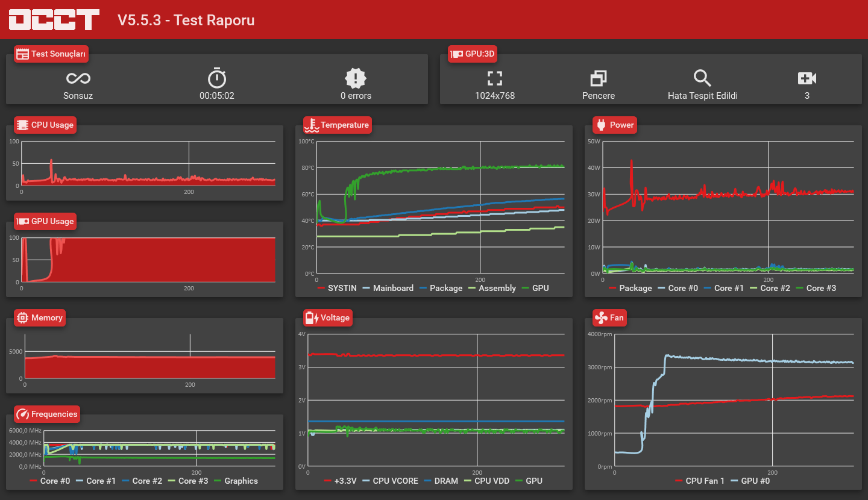Toggle Core #0 series in Frequencies legend

[x=49, y=481]
